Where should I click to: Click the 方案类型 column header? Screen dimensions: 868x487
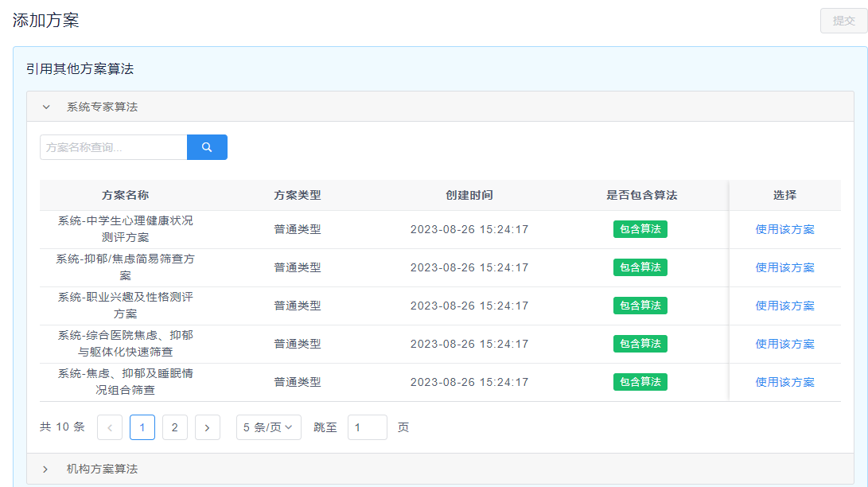click(298, 195)
